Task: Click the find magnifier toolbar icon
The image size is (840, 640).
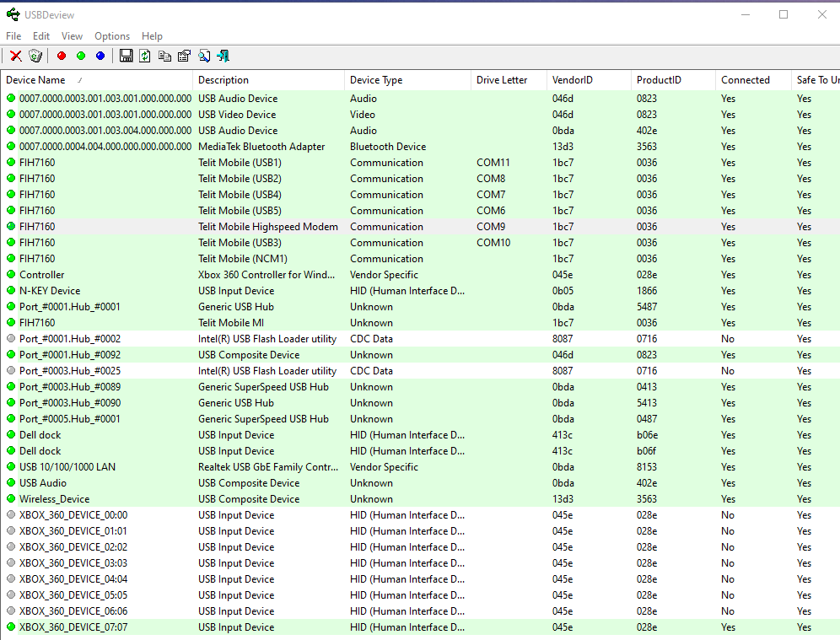Action: pos(203,56)
